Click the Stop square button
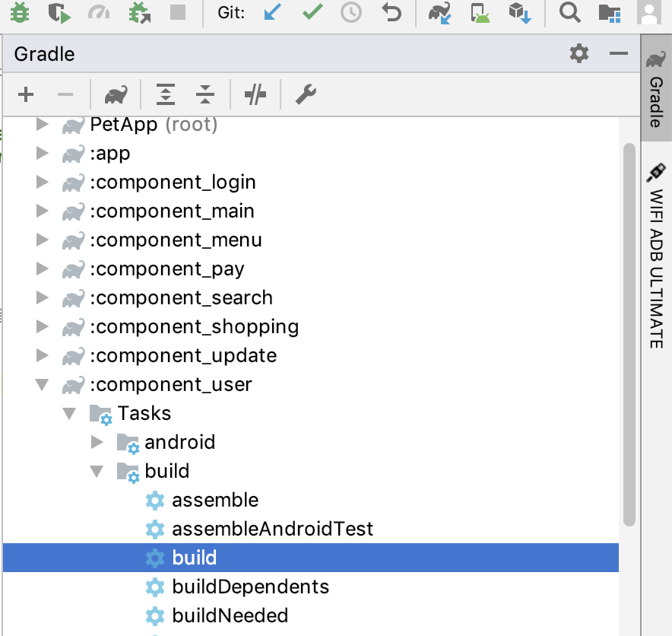Image resolution: width=672 pixels, height=636 pixels. (178, 12)
